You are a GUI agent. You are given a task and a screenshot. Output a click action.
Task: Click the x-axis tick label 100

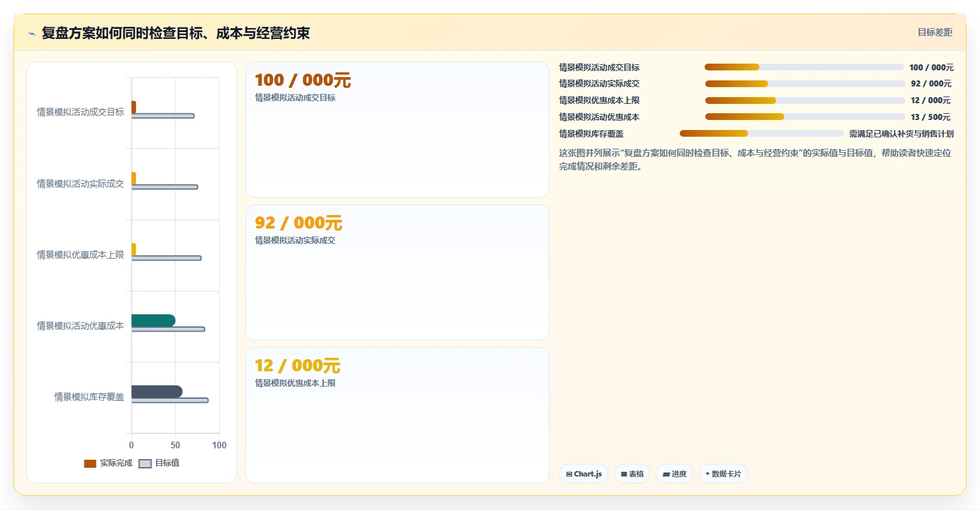click(x=219, y=446)
